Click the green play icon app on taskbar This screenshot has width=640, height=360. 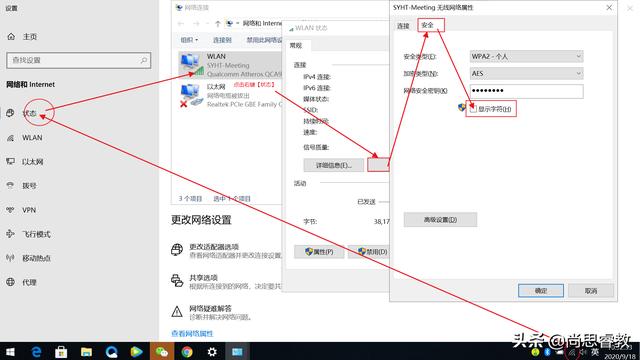tap(136, 352)
